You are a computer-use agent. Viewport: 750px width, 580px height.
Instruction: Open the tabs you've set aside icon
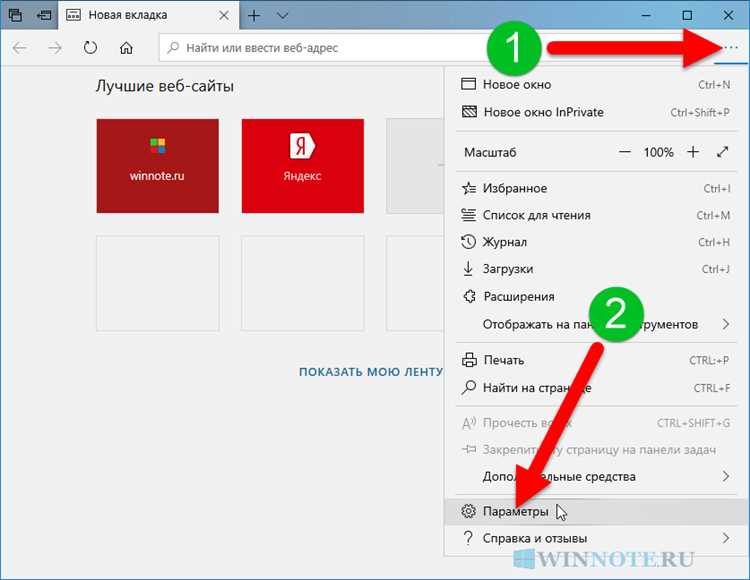click(15, 15)
